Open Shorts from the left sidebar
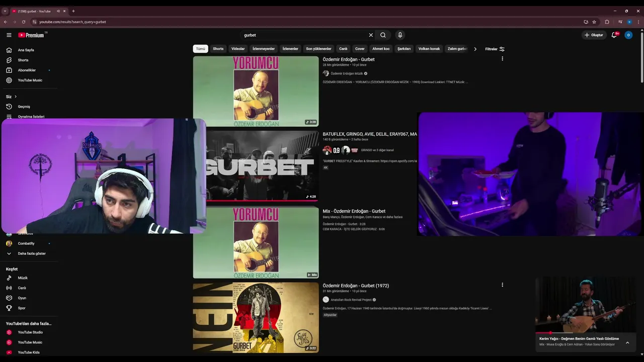 [x=23, y=60]
